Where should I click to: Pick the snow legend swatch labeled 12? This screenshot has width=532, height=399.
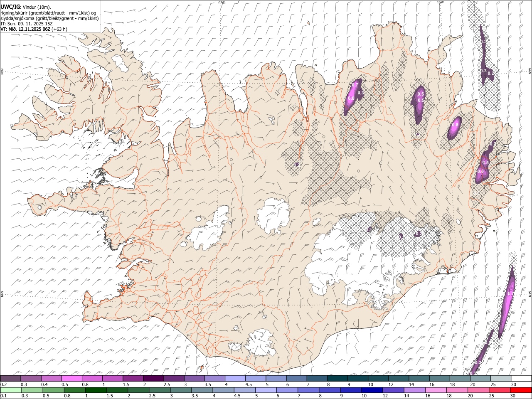pyautogui.click(x=399, y=378)
